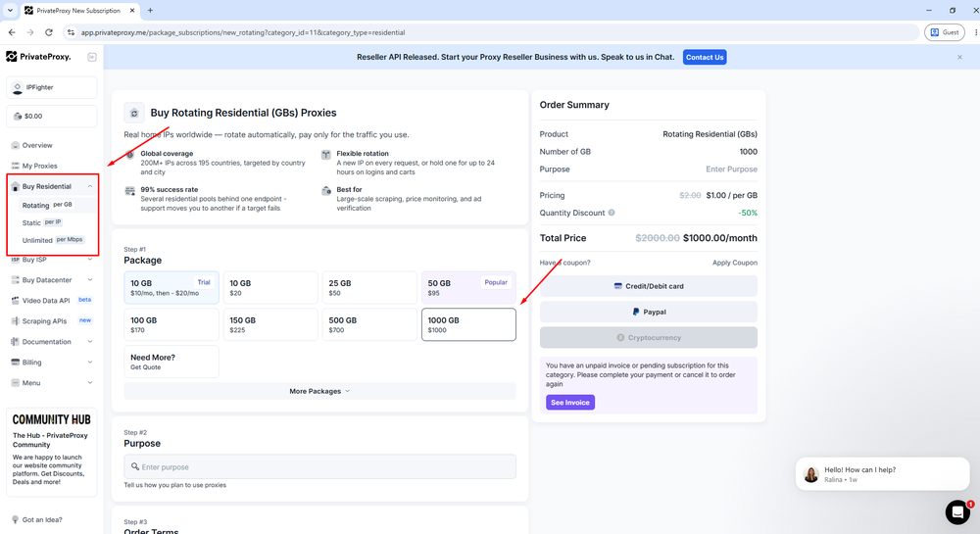980x534 pixels.
Task: Focus the Enter purpose input field
Action: point(320,467)
